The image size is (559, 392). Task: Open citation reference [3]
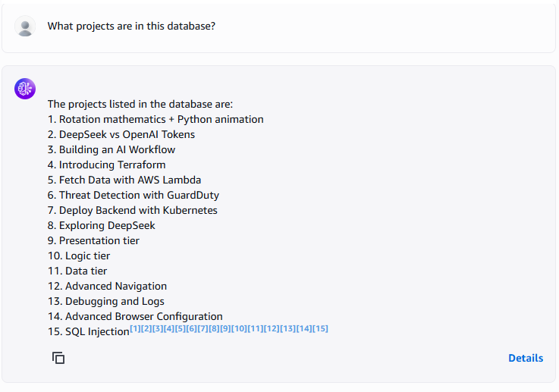pyautogui.click(x=158, y=328)
